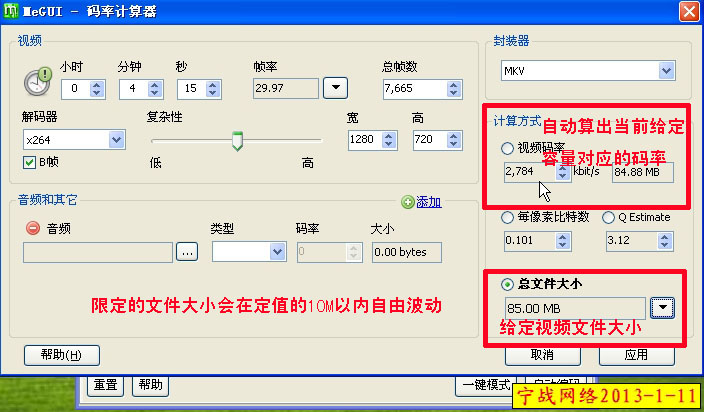Click the 应用 apply button

coord(636,355)
